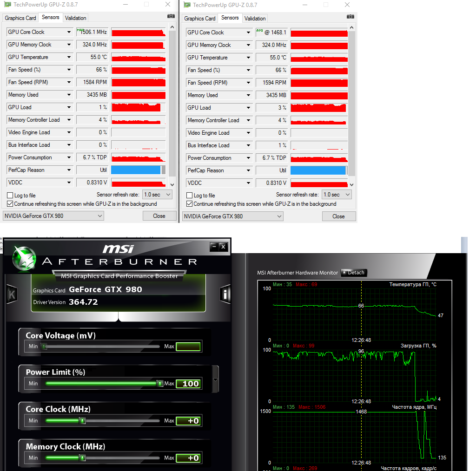
Task: Open Memory Used dropdown in right GPU-Z
Action: (x=248, y=95)
